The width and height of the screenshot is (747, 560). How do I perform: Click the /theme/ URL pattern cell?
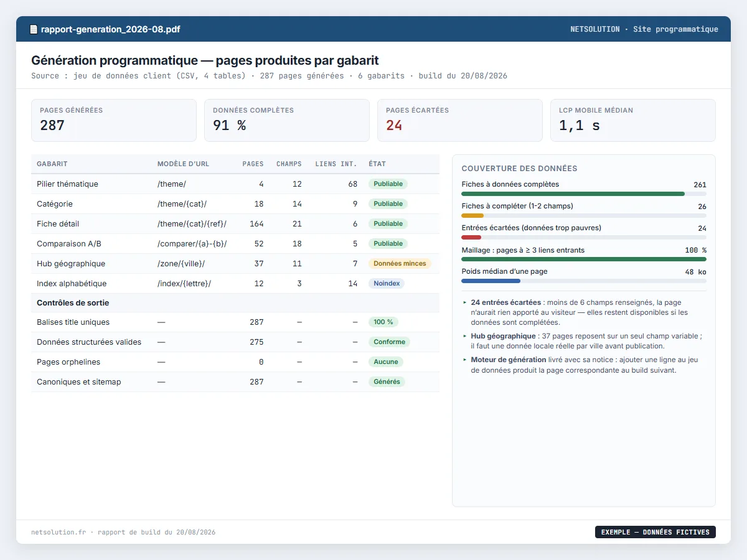point(172,184)
